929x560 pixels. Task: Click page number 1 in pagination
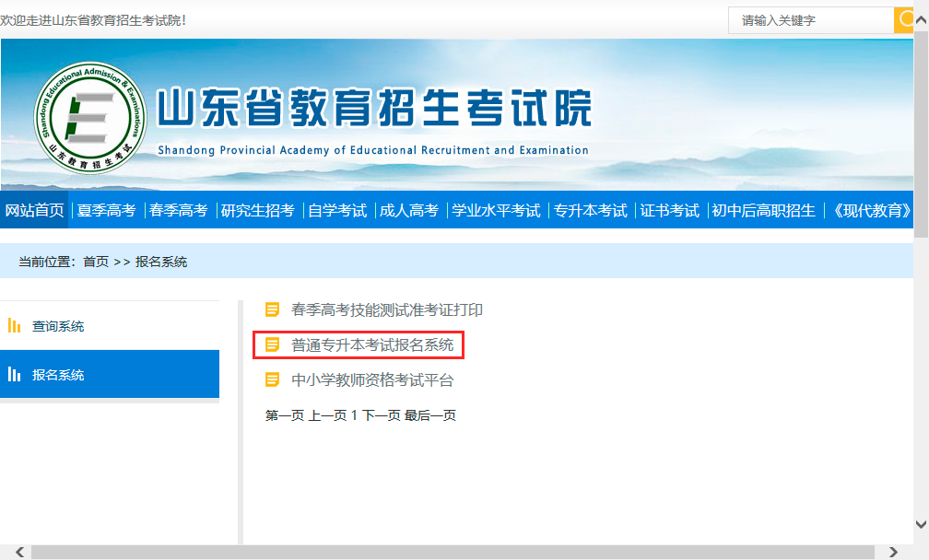(x=354, y=415)
